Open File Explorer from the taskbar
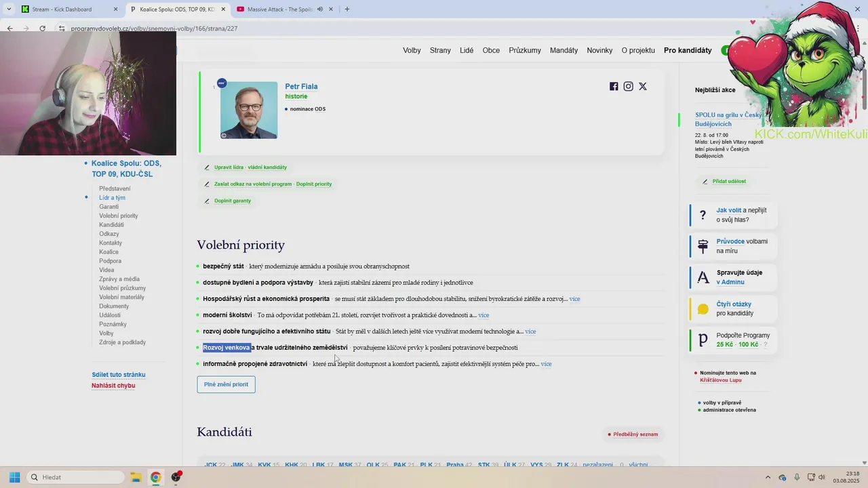The height and width of the screenshot is (488, 868). (x=136, y=477)
